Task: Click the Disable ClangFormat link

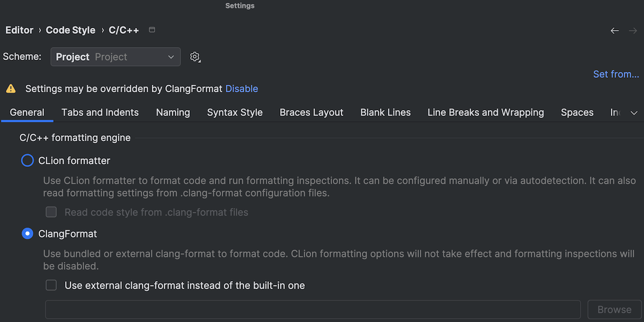Action: pyautogui.click(x=241, y=89)
